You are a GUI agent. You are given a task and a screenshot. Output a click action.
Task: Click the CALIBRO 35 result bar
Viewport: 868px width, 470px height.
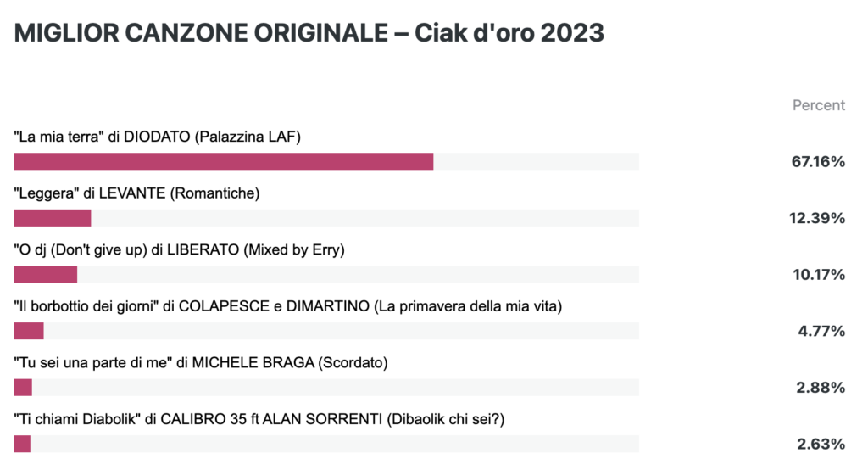click(x=326, y=445)
